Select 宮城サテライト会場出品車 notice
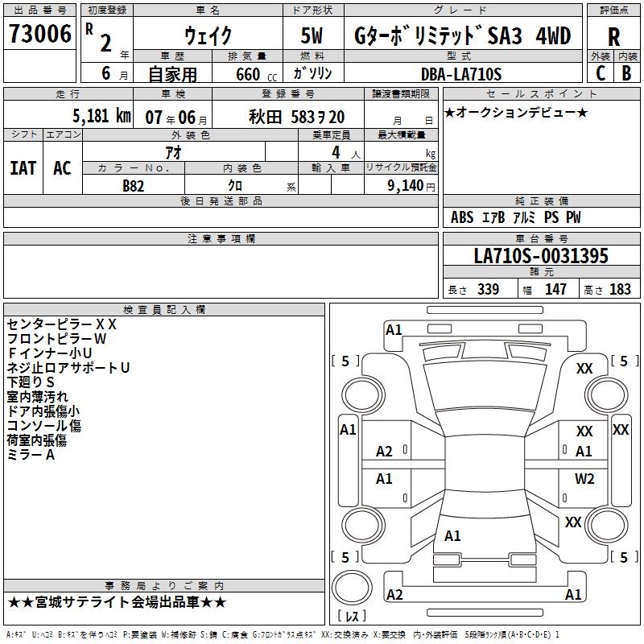 [117, 602]
